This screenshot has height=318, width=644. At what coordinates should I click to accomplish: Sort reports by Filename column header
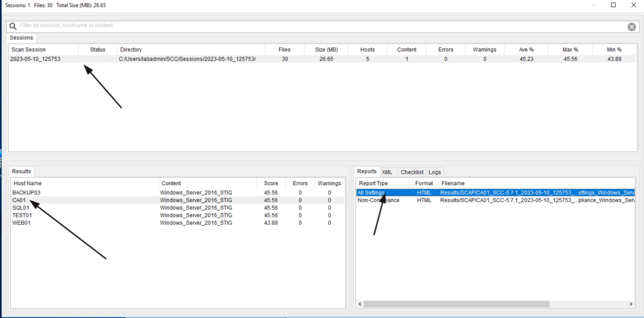click(536, 183)
